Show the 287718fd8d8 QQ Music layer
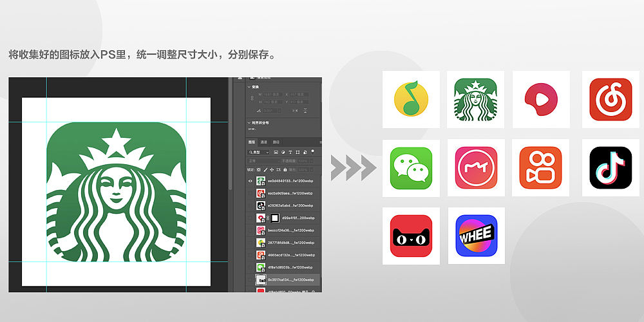 [250, 243]
